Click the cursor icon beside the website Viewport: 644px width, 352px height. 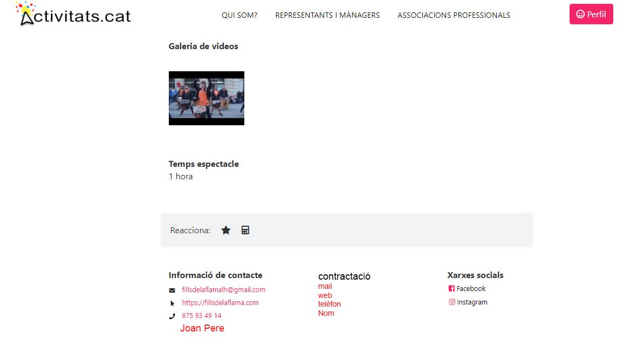172,303
